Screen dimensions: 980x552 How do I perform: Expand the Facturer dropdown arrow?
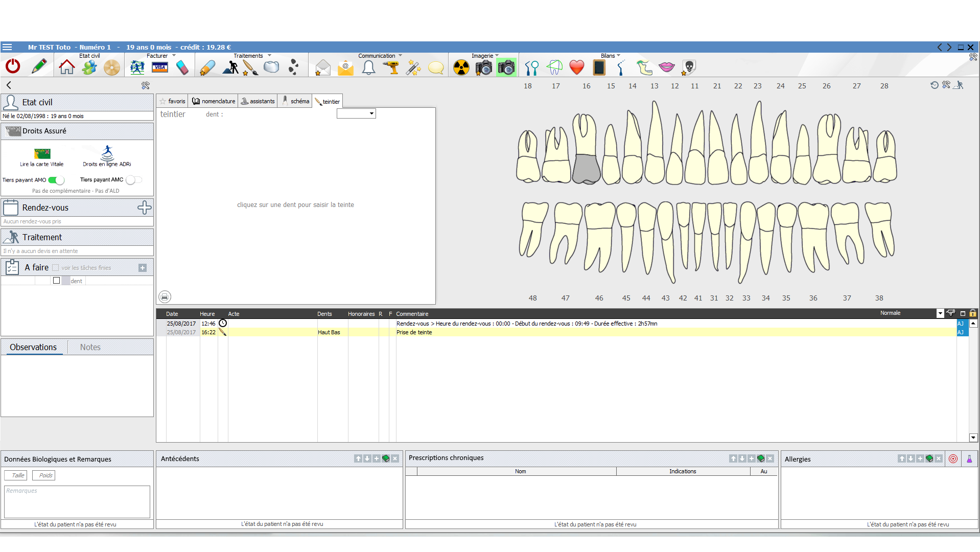pos(174,56)
